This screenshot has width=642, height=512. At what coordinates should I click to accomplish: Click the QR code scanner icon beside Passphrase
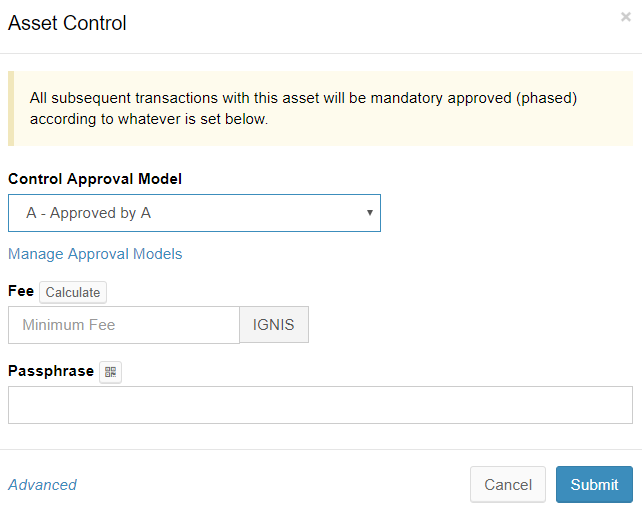click(110, 372)
